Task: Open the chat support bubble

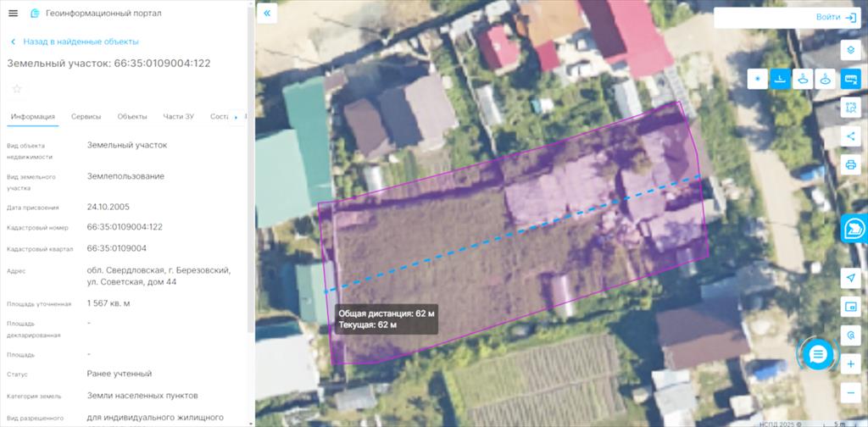Action: (x=818, y=354)
